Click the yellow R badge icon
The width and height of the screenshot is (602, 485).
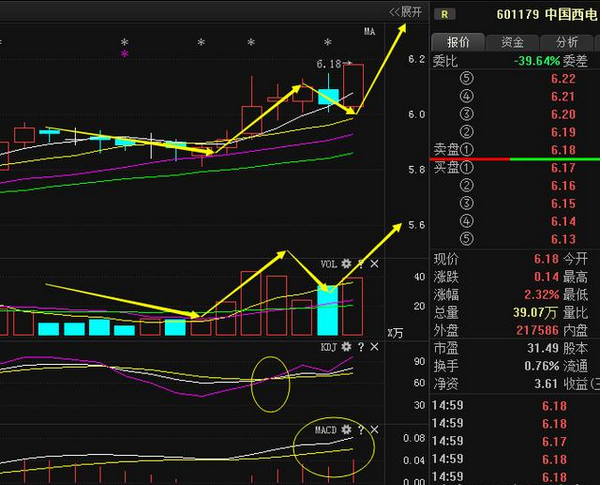(x=443, y=14)
